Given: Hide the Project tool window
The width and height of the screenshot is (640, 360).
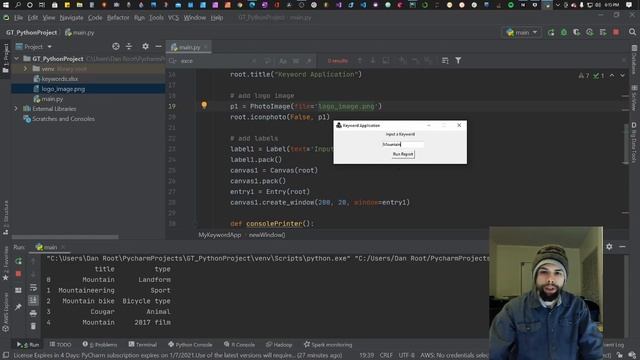Looking at the screenshot, I should coord(158,47).
